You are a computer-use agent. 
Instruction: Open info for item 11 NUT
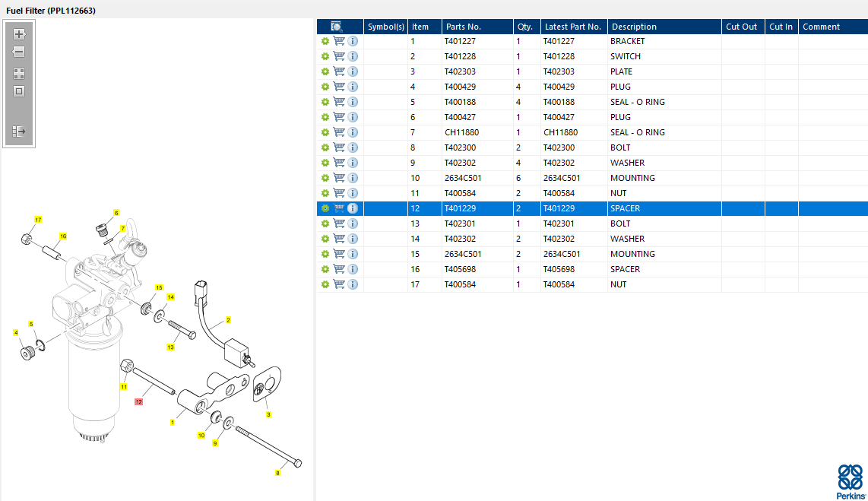click(353, 193)
